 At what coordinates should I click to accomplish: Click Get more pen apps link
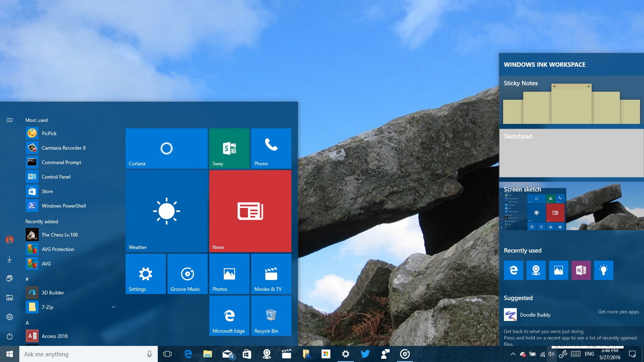click(x=618, y=312)
